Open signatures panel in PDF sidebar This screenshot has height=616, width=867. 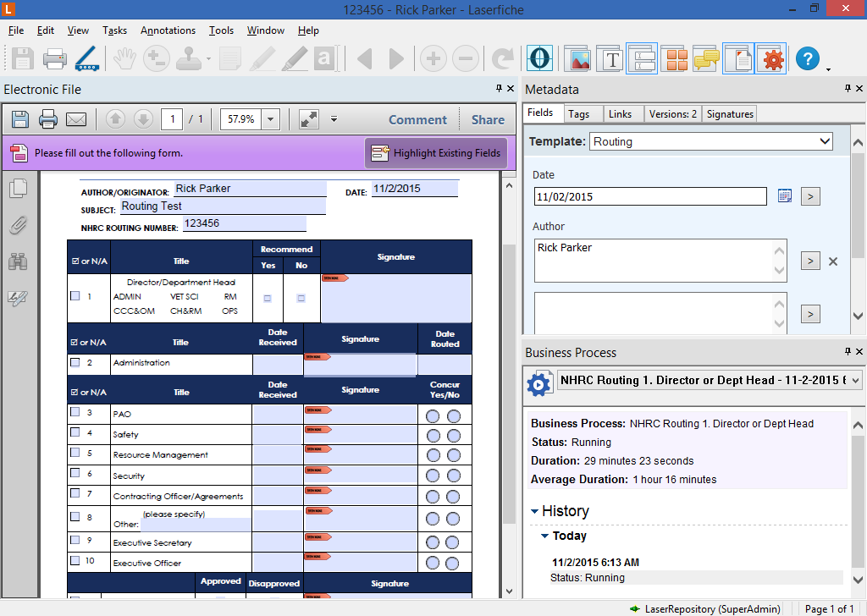[19, 298]
